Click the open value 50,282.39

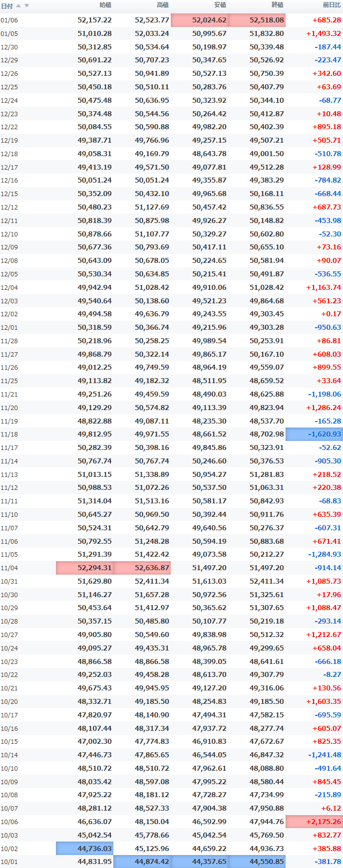[x=95, y=448]
